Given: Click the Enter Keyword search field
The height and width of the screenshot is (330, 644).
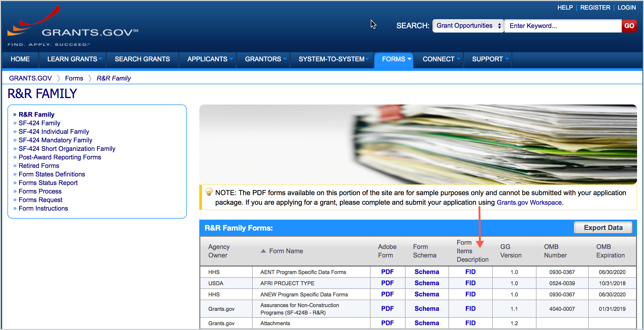Looking at the screenshot, I should click(x=563, y=26).
